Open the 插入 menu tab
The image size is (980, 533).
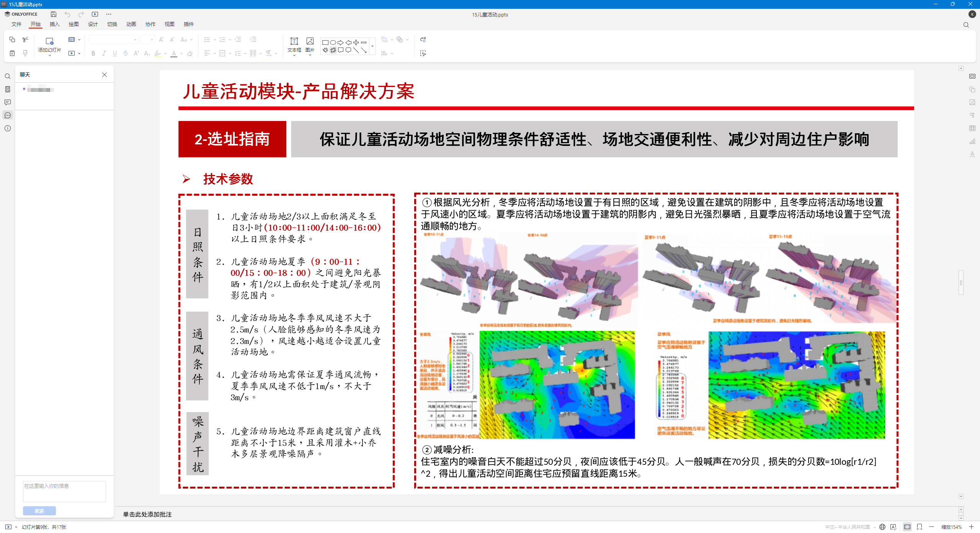(x=54, y=24)
